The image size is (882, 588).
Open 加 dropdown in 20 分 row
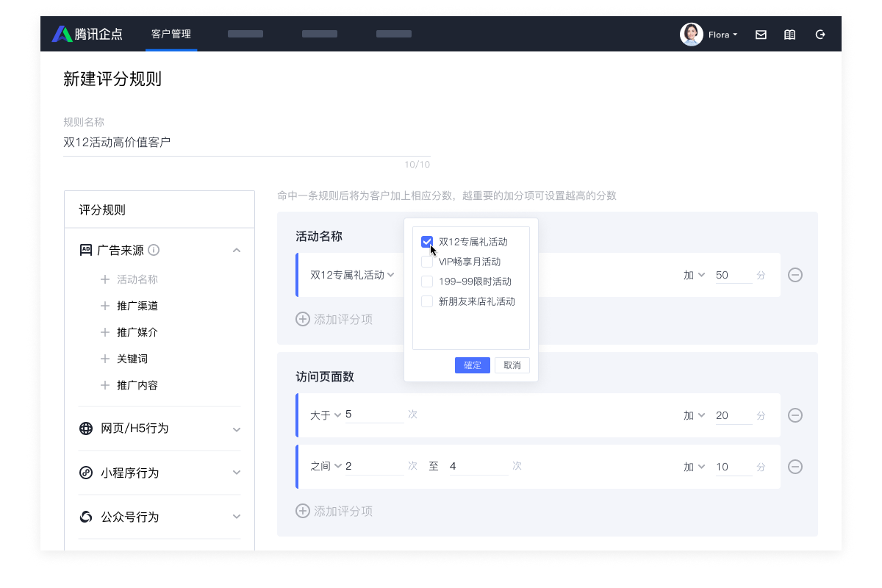coord(695,415)
